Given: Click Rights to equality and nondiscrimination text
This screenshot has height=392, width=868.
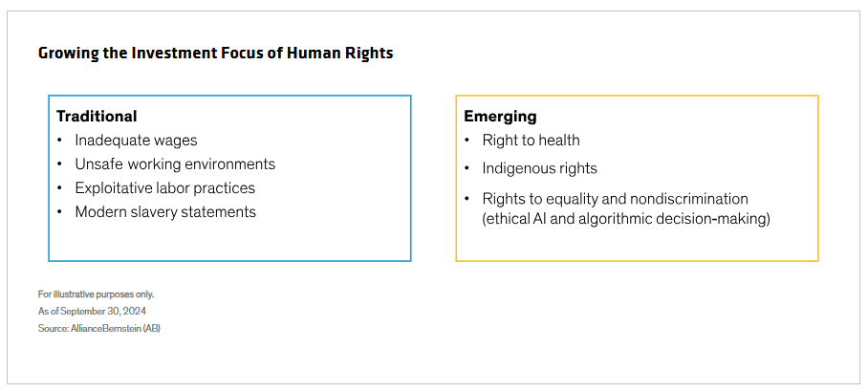Looking at the screenshot, I should pos(615,199).
